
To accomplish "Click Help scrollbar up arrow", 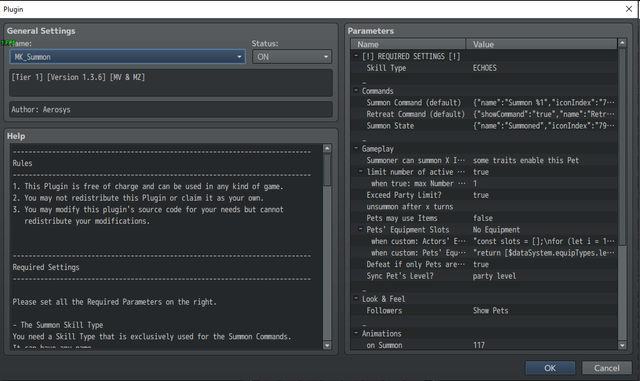I will 327,149.
